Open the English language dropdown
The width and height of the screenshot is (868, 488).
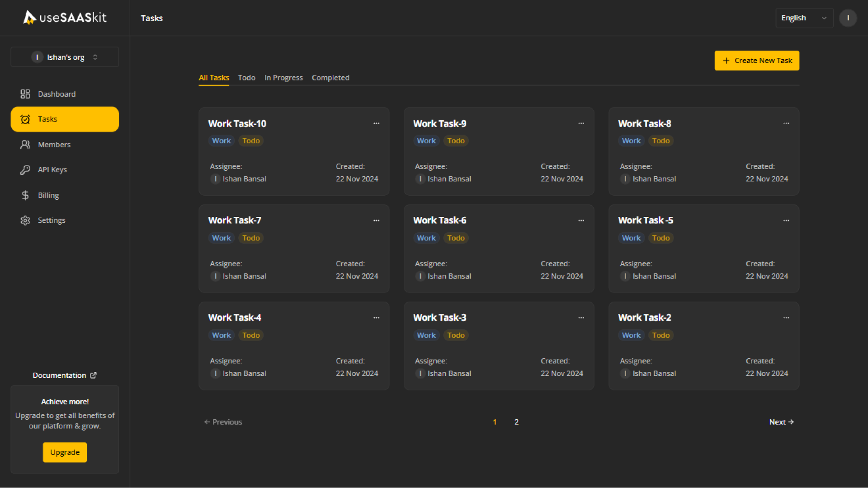[x=804, y=18]
